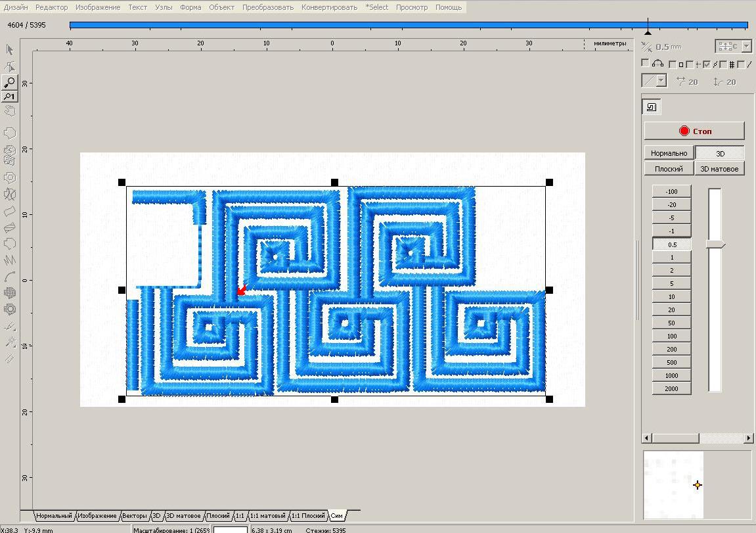Click the zoom 1:1 tool
Viewport: 756px width, 533px height.
click(x=10, y=97)
